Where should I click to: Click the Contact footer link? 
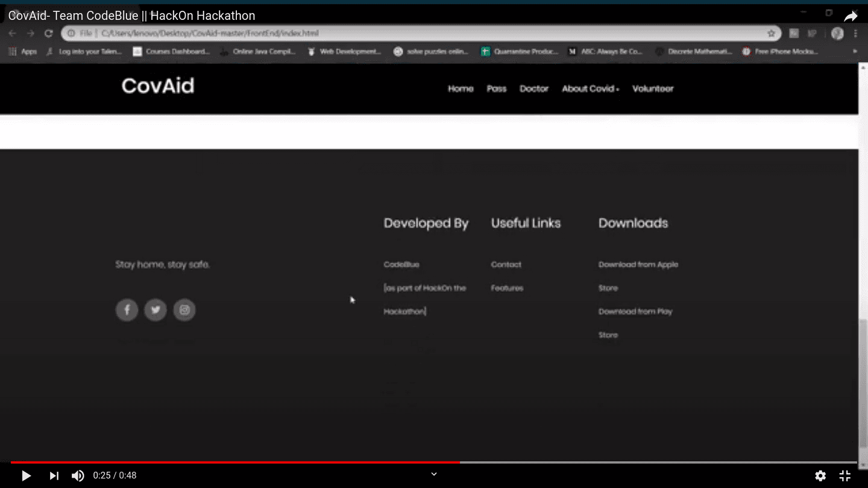coord(506,264)
